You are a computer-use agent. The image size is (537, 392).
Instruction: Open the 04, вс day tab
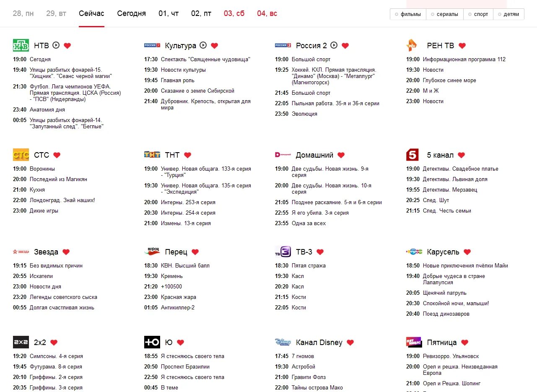(267, 13)
